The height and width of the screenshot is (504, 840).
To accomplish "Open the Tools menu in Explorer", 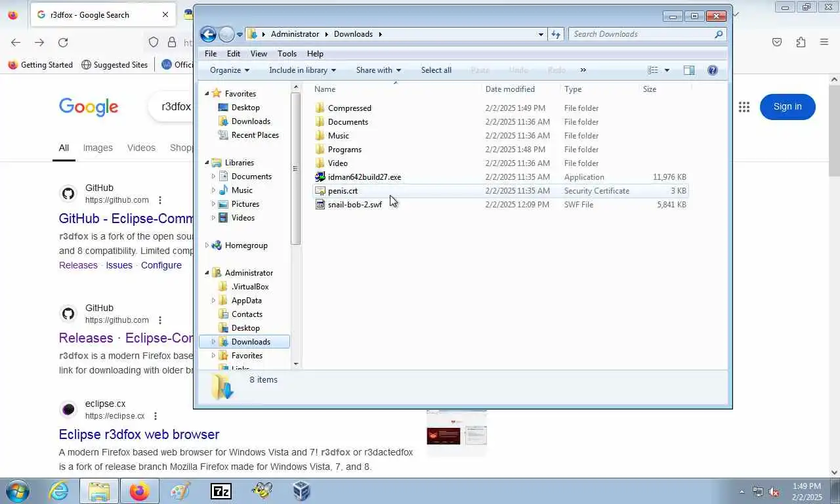I will (287, 54).
